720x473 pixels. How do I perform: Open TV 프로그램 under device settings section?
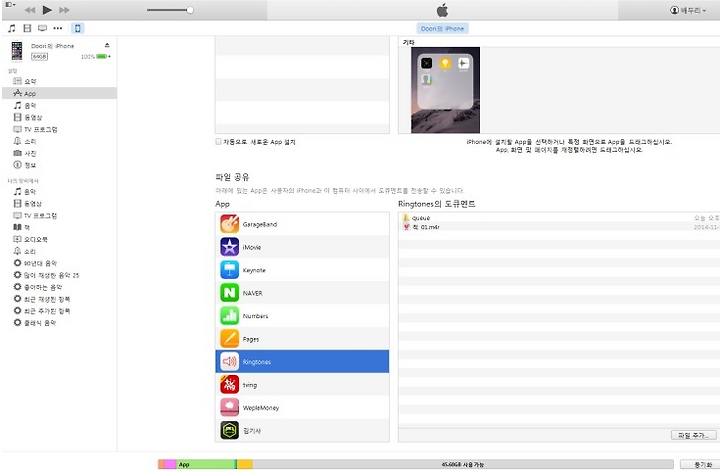click(59, 129)
